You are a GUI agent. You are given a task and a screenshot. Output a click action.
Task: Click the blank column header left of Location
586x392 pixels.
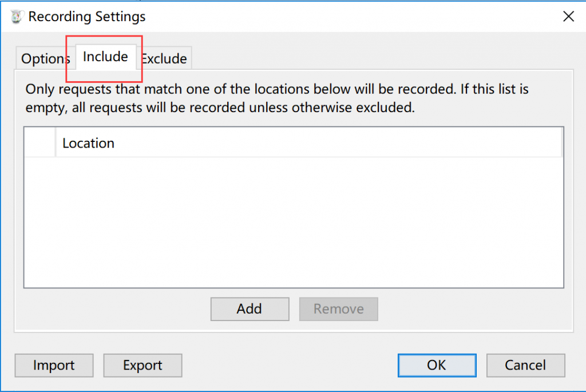[x=39, y=143]
